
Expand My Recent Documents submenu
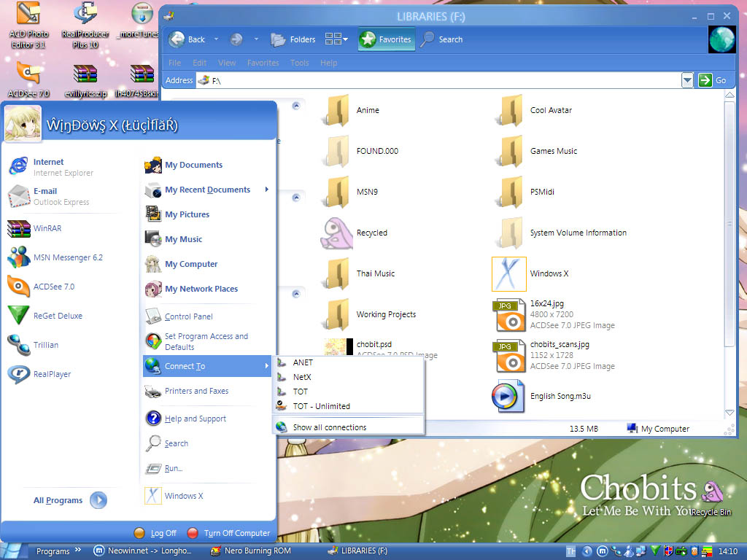click(208, 190)
